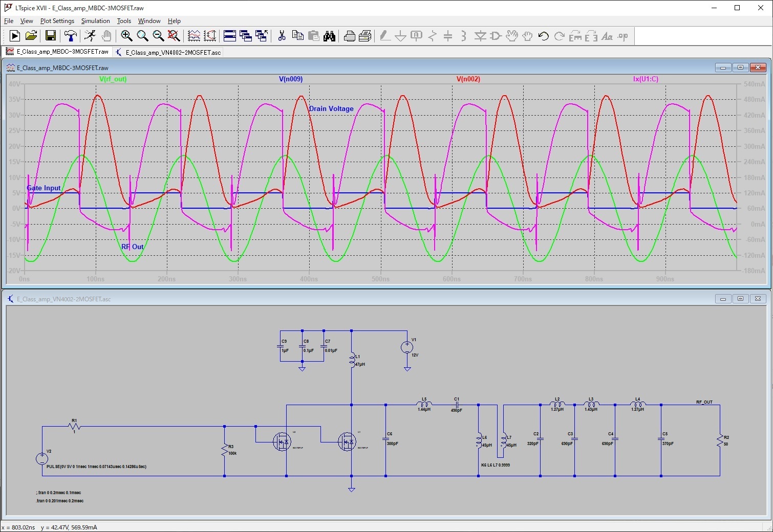The image size is (773, 532).
Task: Open the Plot Settings menu
Action: point(57,21)
